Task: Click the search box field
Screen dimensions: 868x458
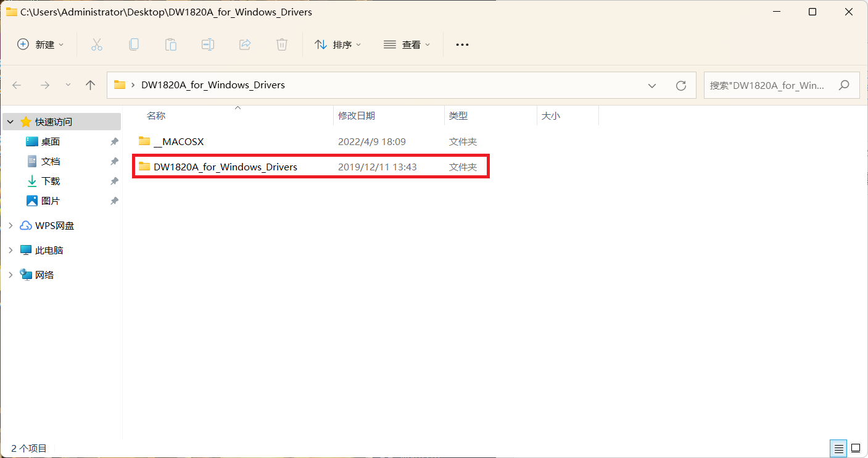Action: point(771,85)
